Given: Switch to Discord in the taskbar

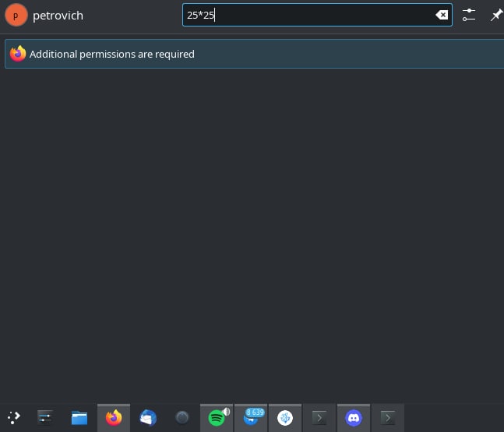Looking at the screenshot, I should click(354, 418).
